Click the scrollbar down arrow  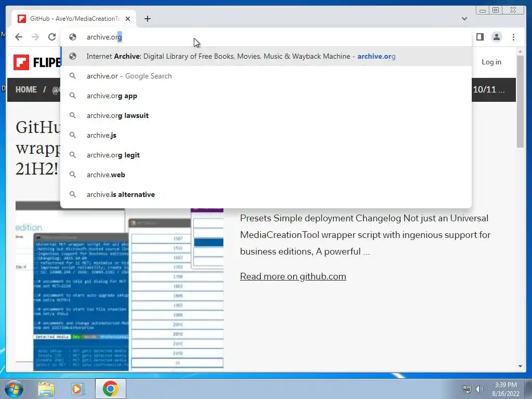pos(520,366)
